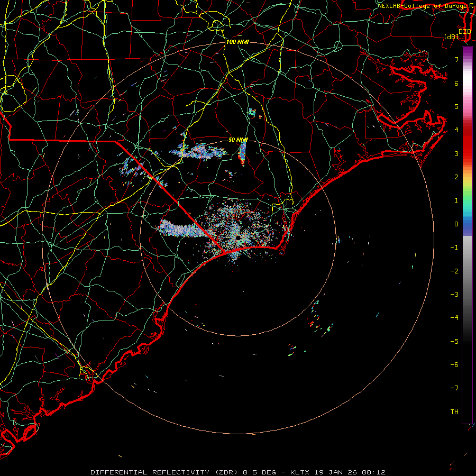Screen dimensions: 476x476
Task: Click the scale value 7 label
Action: 456,59
